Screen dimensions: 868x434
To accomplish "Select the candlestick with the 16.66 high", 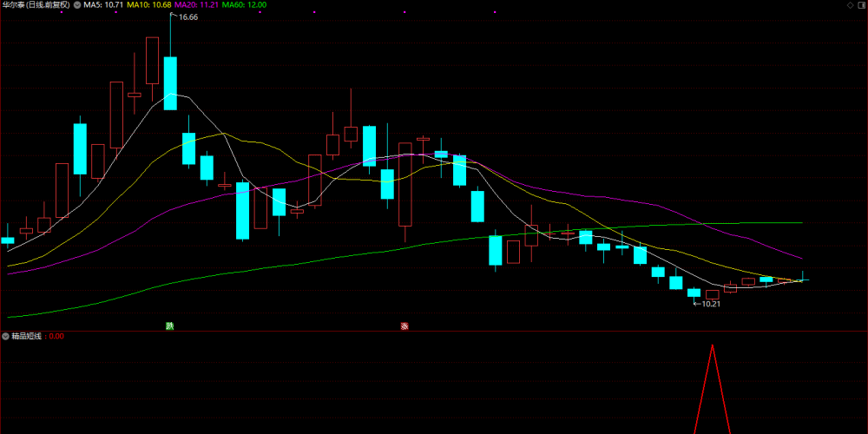I will point(170,83).
